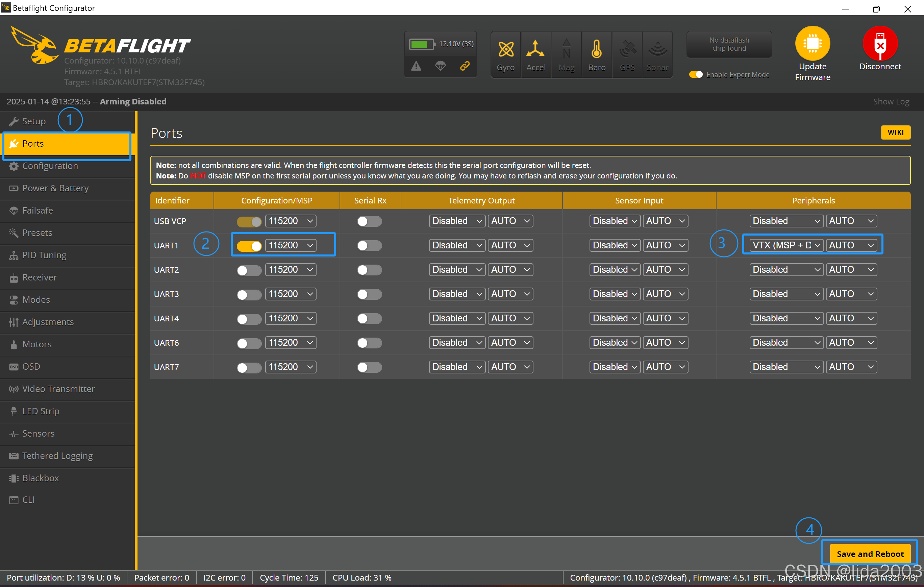924x587 pixels.
Task: Click the Adjustments sliders icon
Action: coord(14,322)
